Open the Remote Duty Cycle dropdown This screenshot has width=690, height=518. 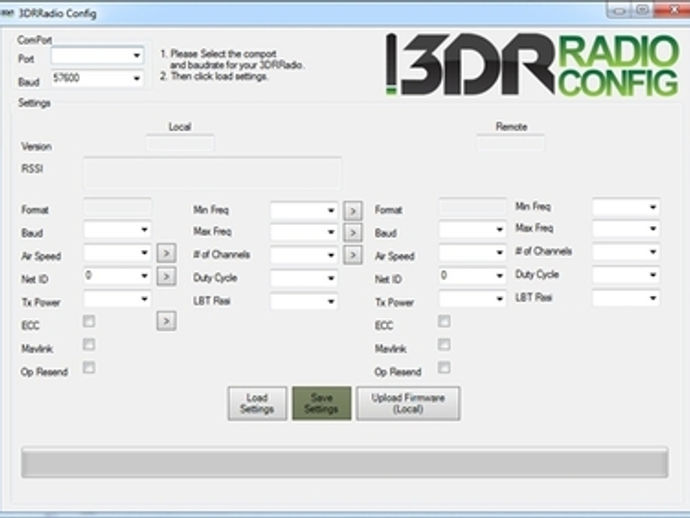pos(626,275)
